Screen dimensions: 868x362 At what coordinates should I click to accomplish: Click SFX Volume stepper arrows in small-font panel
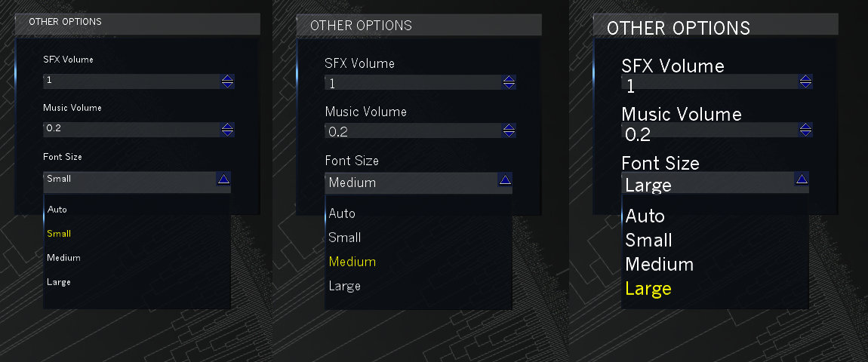tap(228, 81)
